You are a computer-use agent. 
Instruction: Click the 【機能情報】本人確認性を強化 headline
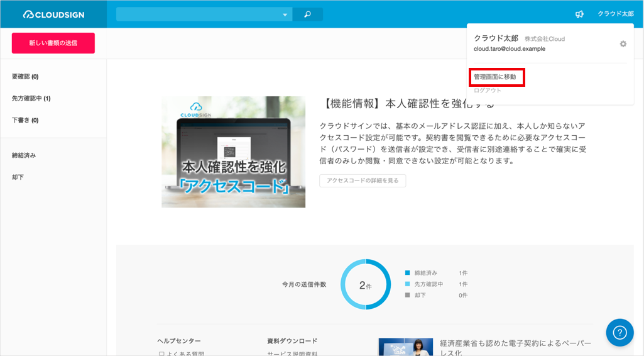click(x=407, y=104)
